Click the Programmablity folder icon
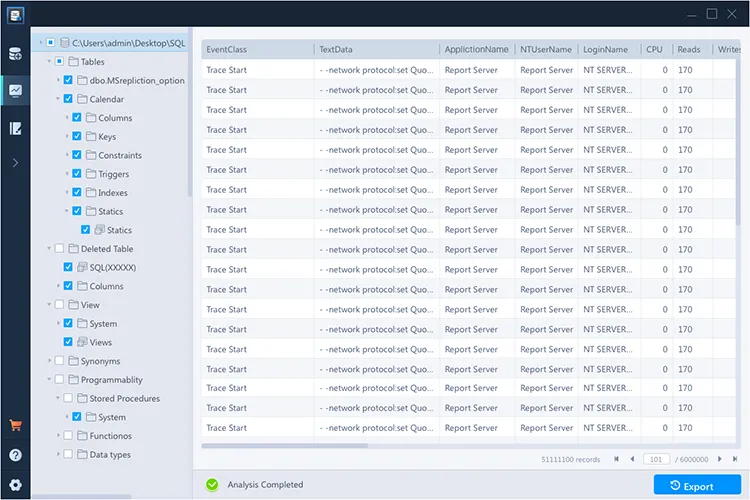The height and width of the screenshot is (500, 750). [73, 379]
